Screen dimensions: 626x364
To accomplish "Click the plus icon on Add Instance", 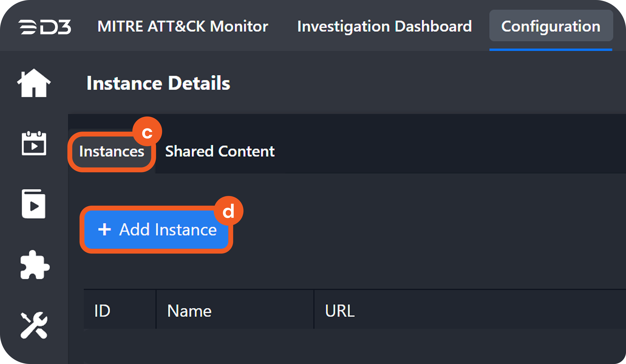I will 104,229.
